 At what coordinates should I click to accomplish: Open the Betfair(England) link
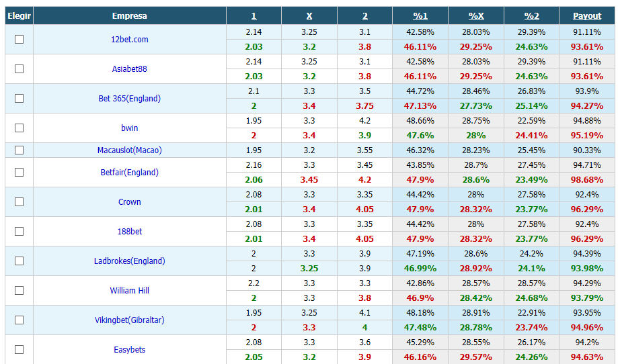tap(130, 173)
